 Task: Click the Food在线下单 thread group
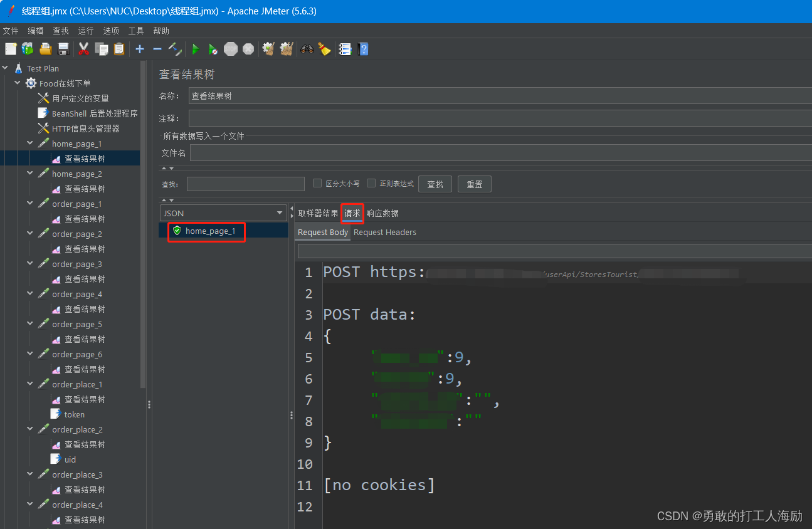pyautogui.click(x=65, y=83)
